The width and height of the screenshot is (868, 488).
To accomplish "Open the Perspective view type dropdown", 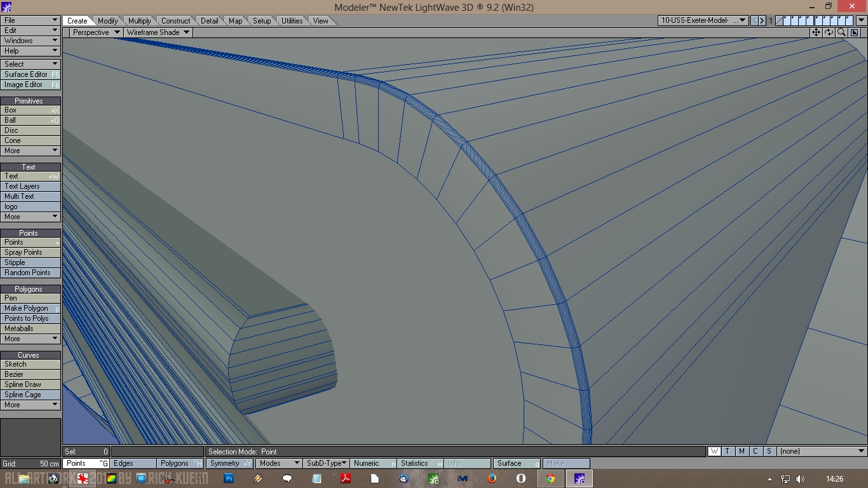I will tap(95, 32).
